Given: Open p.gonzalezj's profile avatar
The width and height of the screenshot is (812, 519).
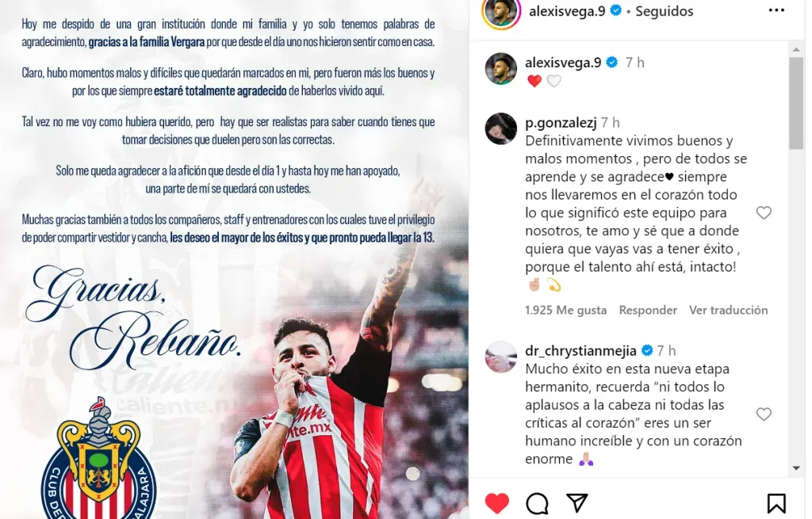Looking at the screenshot, I should point(501,128).
